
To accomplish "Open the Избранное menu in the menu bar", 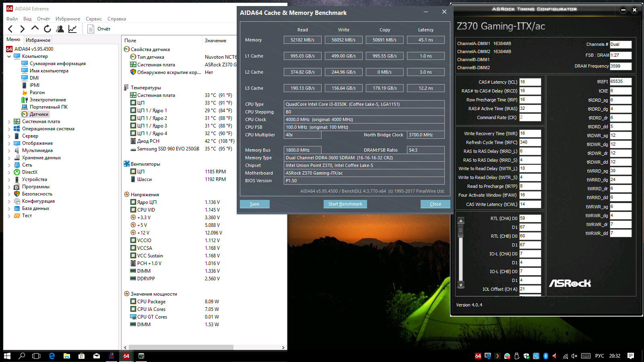I will point(68,19).
